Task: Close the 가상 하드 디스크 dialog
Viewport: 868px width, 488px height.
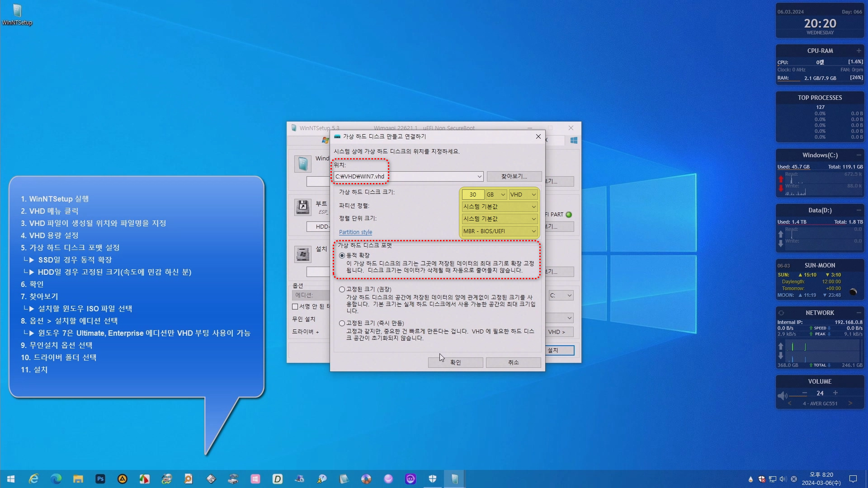Action: (538, 136)
